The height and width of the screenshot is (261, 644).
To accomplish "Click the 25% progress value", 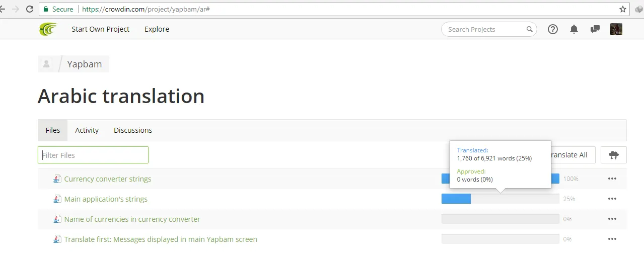I will [x=569, y=199].
